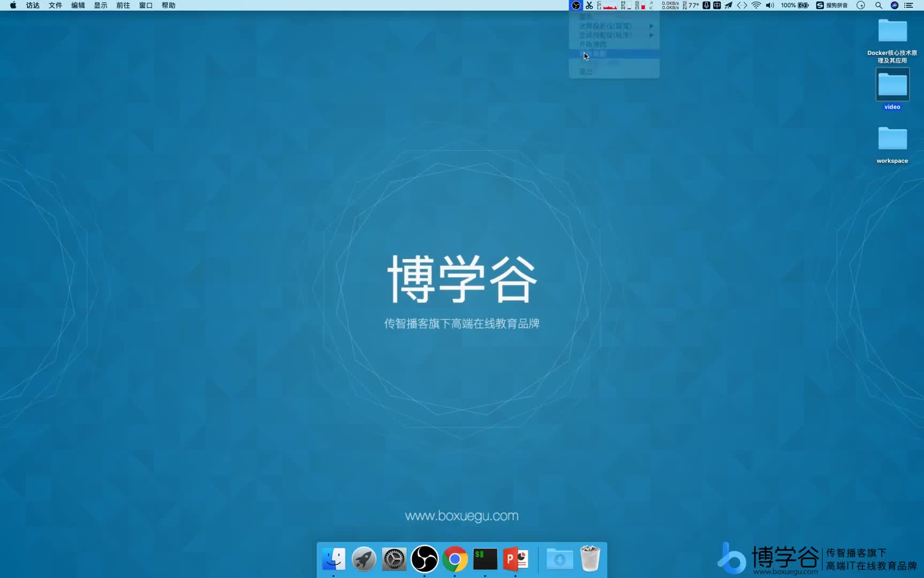The image size is (924, 578).
Task: Open Terminal from the Dock
Action: click(485, 559)
